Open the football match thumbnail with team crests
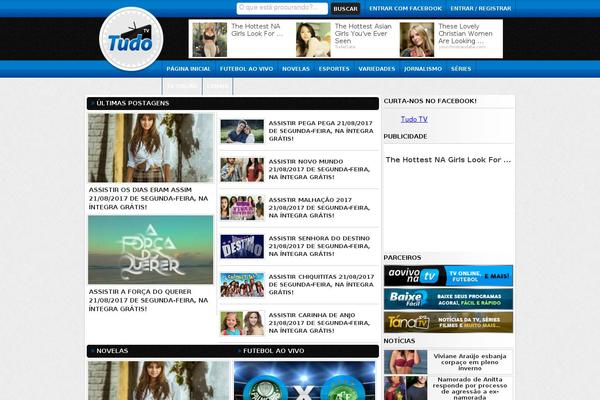Image resolution: width=600 pixels, height=400 pixels. point(305,380)
